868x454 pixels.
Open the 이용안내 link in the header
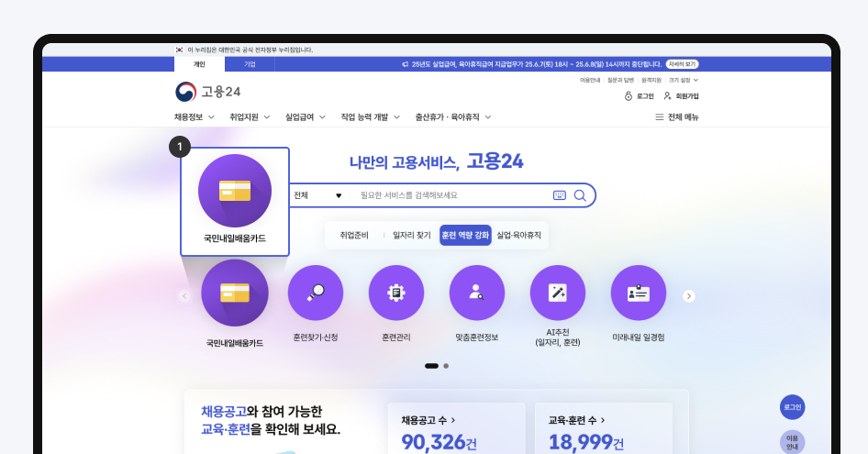[x=590, y=81]
